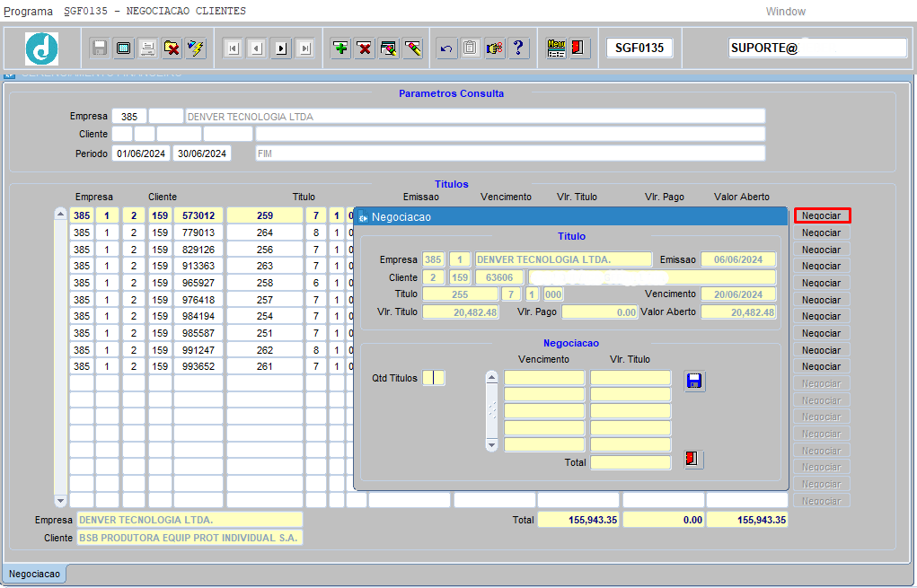The image size is (917, 588).
Task: Click the SGF0135 program code field
Action: (639, 48)
